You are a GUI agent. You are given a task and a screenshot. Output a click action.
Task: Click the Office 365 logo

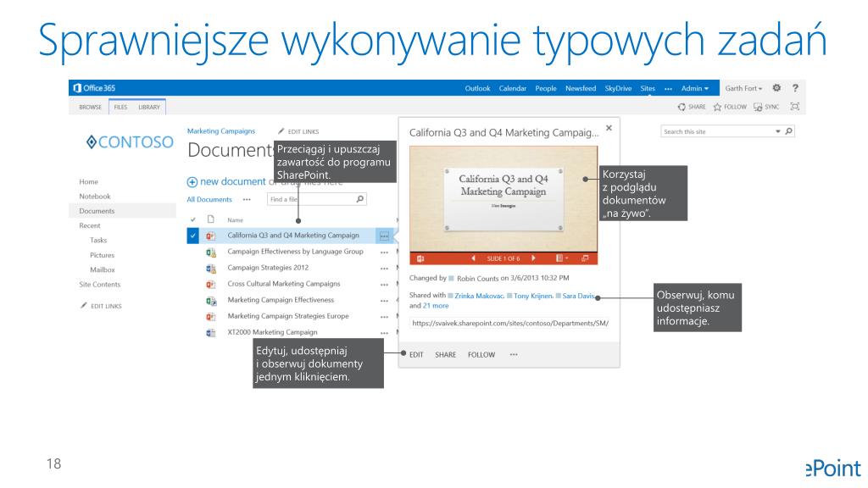point(94,88)
